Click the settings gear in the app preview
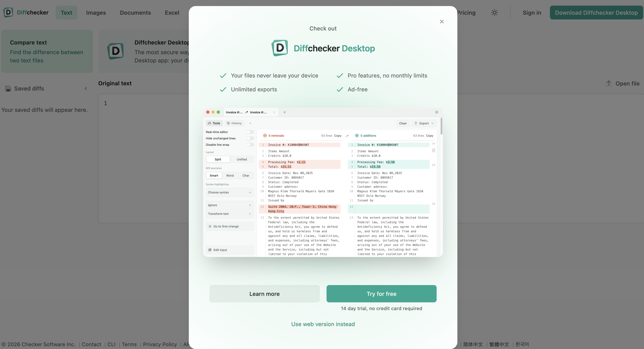 (436, 112)
